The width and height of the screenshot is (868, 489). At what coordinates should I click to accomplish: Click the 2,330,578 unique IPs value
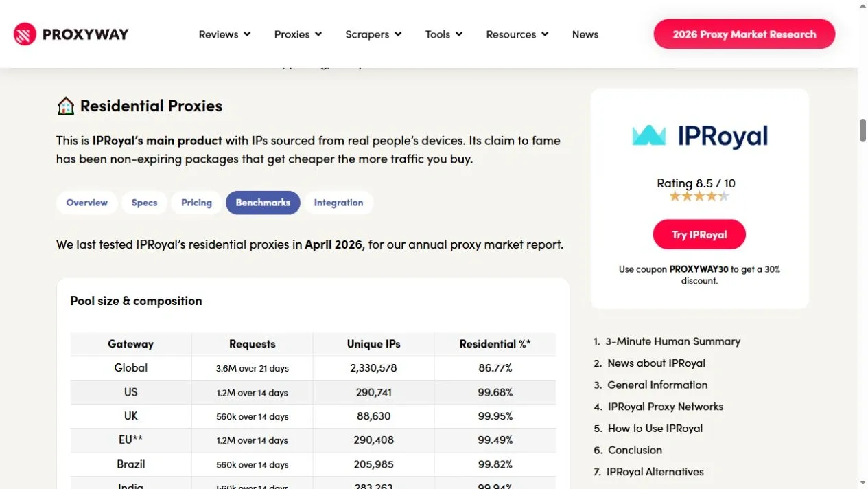[x=374, y=368]
